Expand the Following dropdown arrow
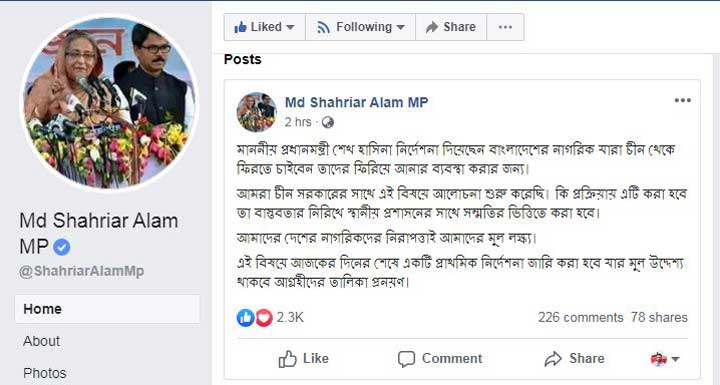 point(400,28)
